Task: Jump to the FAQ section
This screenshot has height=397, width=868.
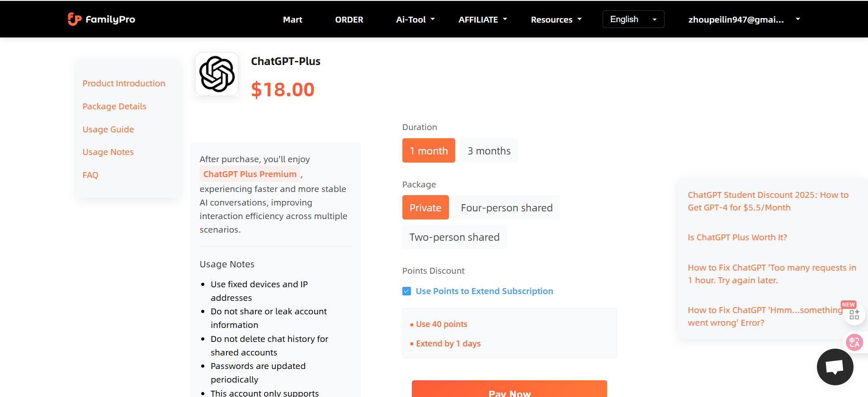Action: (90, 175)
